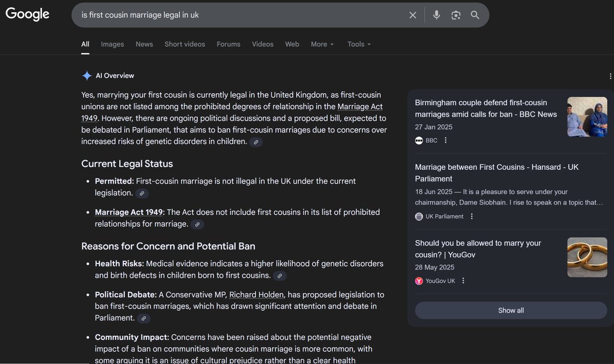The height and width of the screenshot is (364, 614).
Task: Click the 27 Jan 2025 date text
Action: [434, 127]
